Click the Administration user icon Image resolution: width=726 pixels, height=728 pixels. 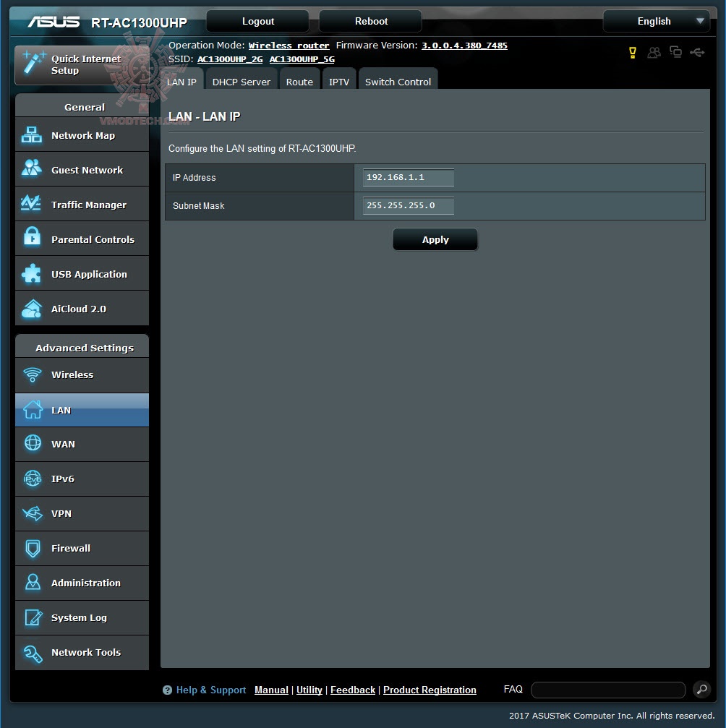(x=33, y=582)
